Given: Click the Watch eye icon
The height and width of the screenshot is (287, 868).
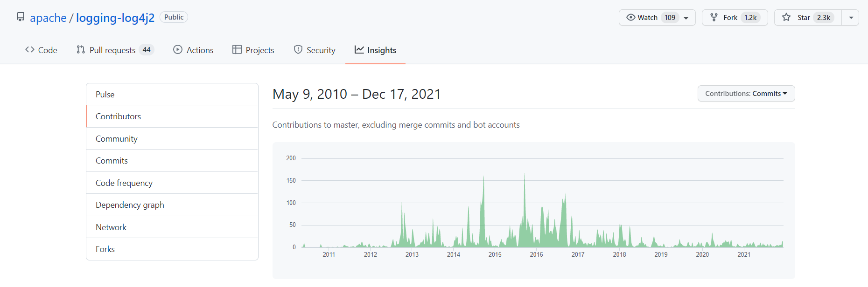Looking at the screenshot, I should click(631, 17).
